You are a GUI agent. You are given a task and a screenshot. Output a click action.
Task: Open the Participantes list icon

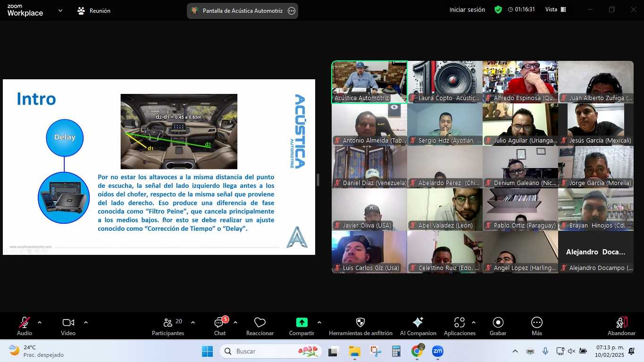pos(168,322)
